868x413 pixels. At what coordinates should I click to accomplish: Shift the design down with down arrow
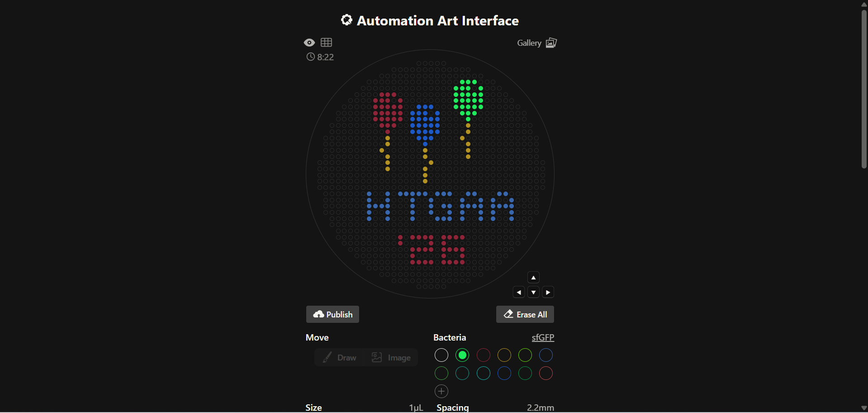[533, 293]
